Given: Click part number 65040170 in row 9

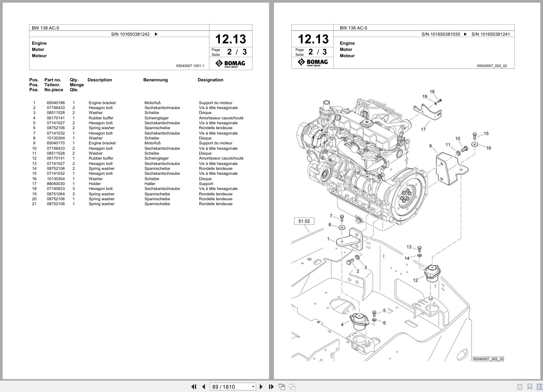Looking at the screenshot, I should pos(55,143).
